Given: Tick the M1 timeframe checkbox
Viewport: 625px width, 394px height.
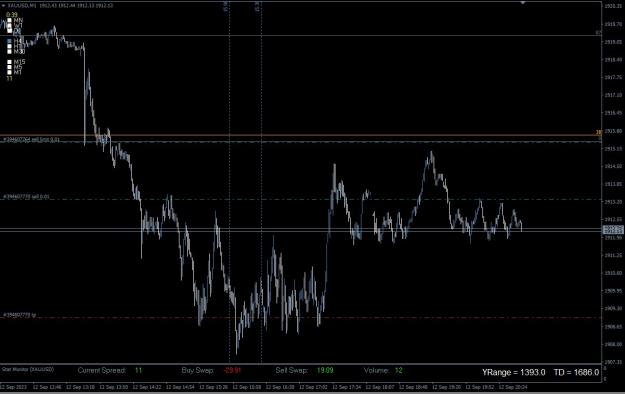Looking at the screenshot, I should 9,72.
